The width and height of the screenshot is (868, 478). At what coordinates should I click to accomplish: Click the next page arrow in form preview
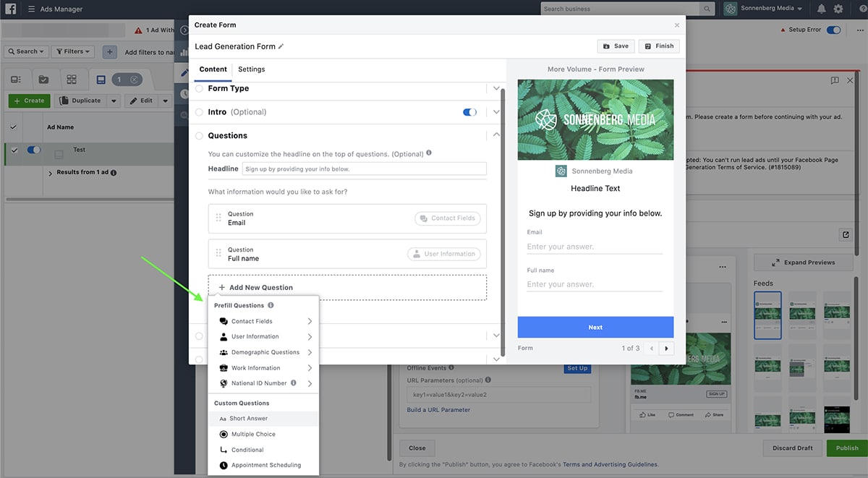(x=666, y=348)
